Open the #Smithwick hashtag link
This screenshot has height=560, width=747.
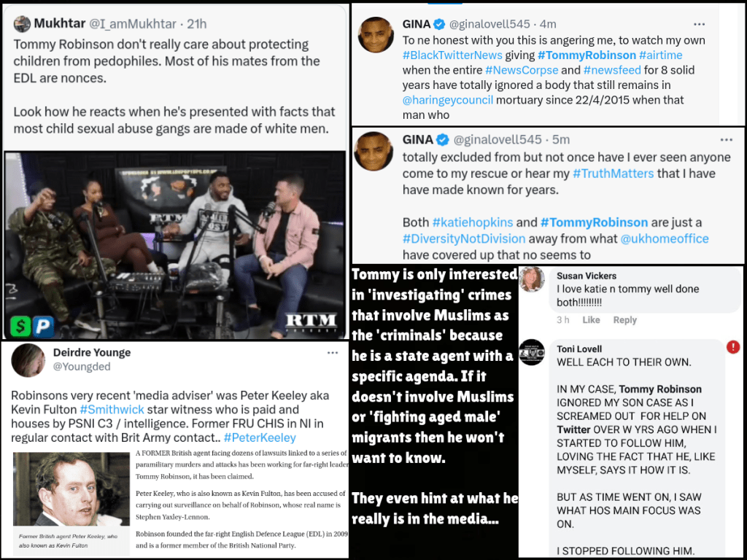click(x=112, y=410)
